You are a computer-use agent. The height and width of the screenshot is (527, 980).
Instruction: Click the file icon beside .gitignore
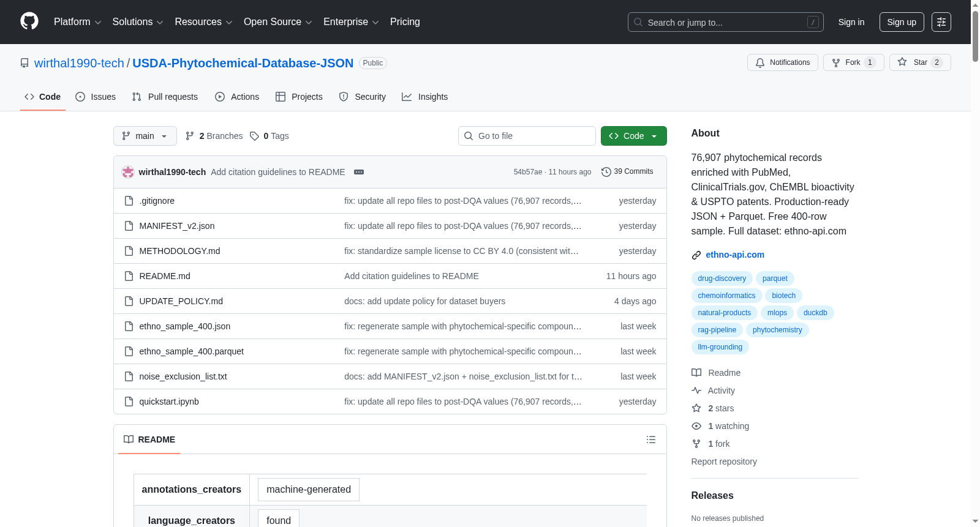tap(129, 201)
